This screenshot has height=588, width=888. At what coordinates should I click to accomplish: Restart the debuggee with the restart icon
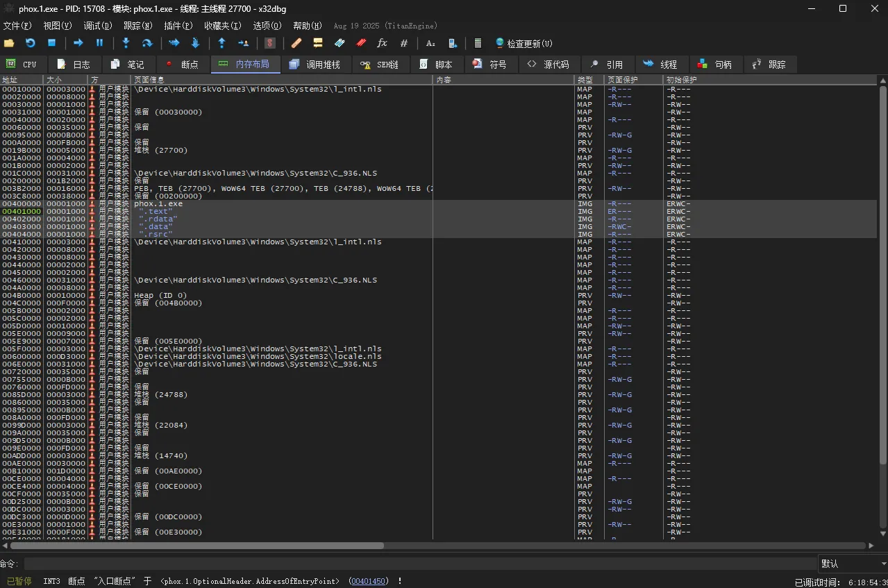pos(30,43)
